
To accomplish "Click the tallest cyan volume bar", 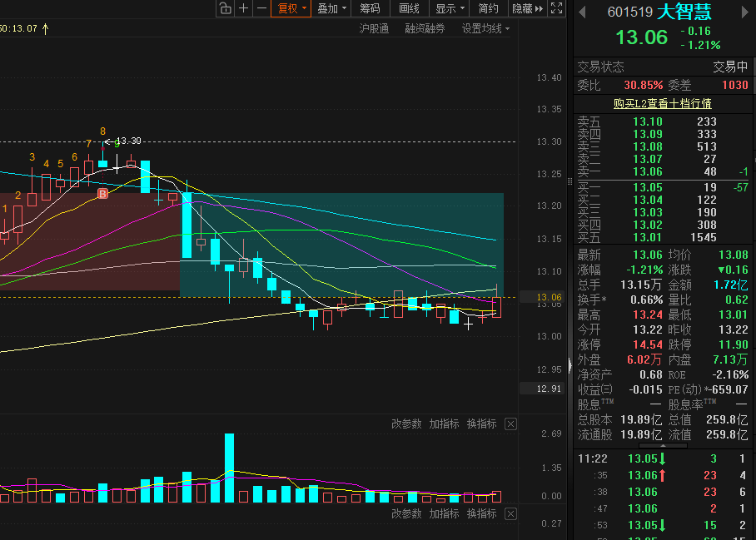I will (x=230, y=468).
